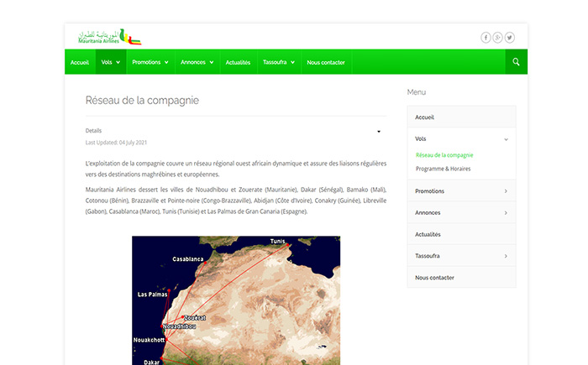Click the Details label
This screenshot has width=588, height=365.
tap(93, 130)
